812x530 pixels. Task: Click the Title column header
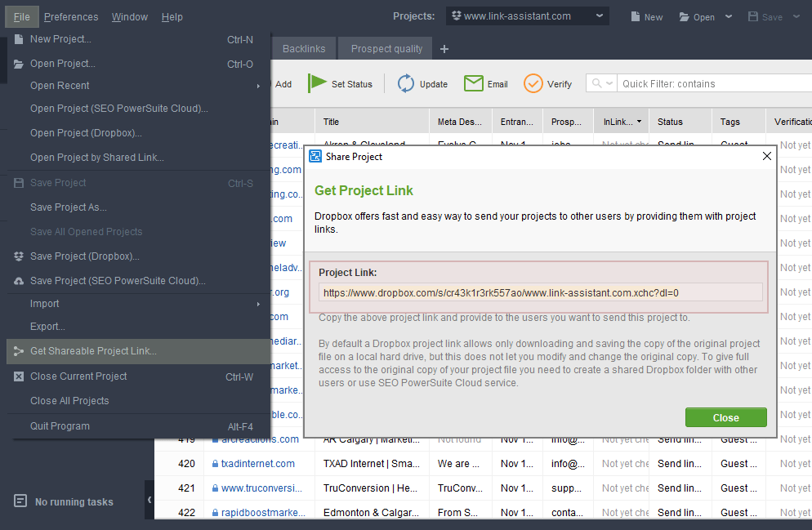tap(372, 122)
